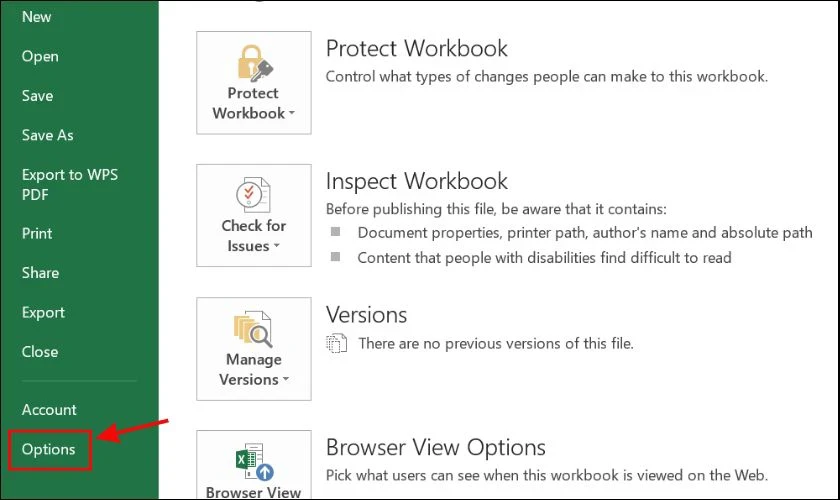Click Save in the green sidebar
This screenshot has height=500, width=840.
click(37, 96)
